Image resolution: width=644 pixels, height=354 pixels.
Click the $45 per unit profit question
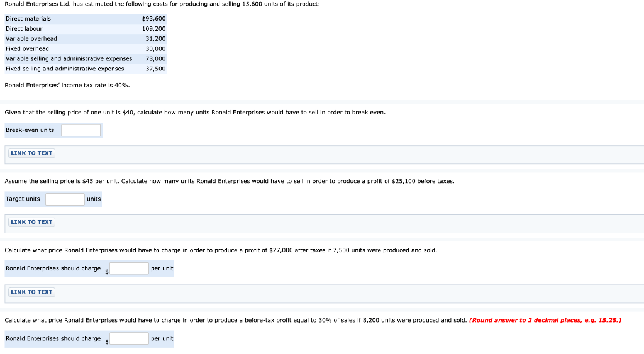(x=230, y=181)
